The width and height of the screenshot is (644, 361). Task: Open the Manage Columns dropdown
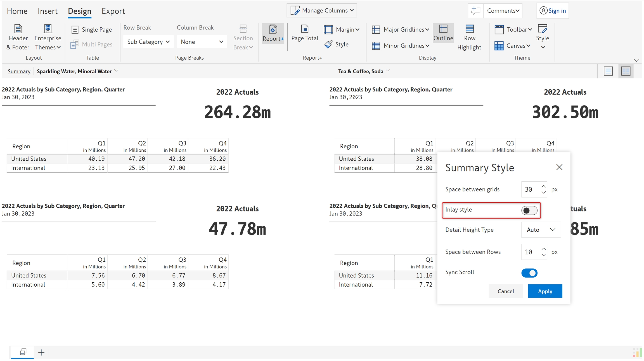tap(322, 11)
